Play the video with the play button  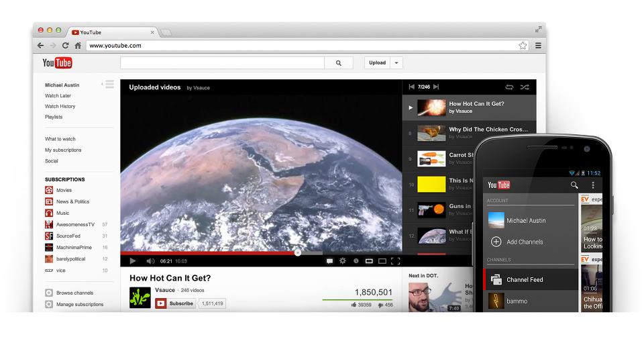point(133,261)
